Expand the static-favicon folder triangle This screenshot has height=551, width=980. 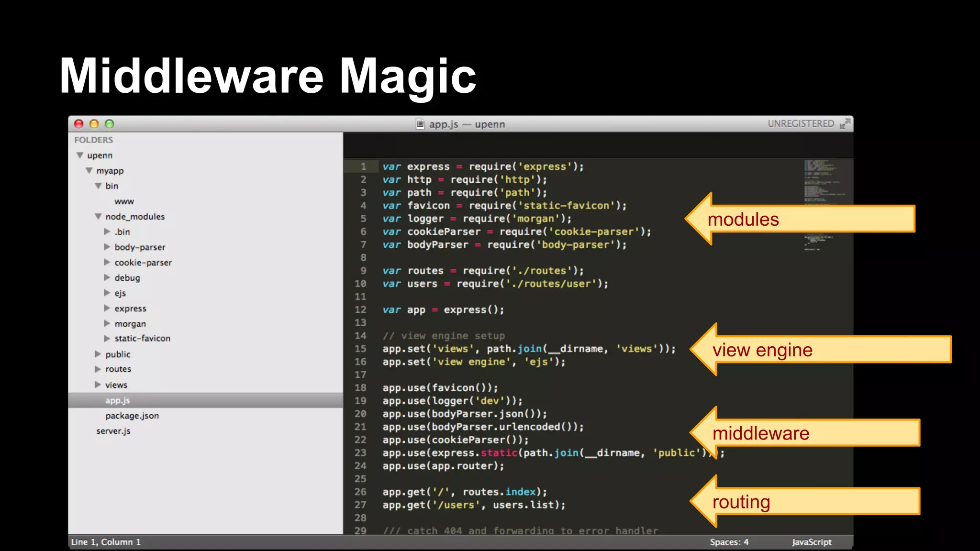[107, 338]
